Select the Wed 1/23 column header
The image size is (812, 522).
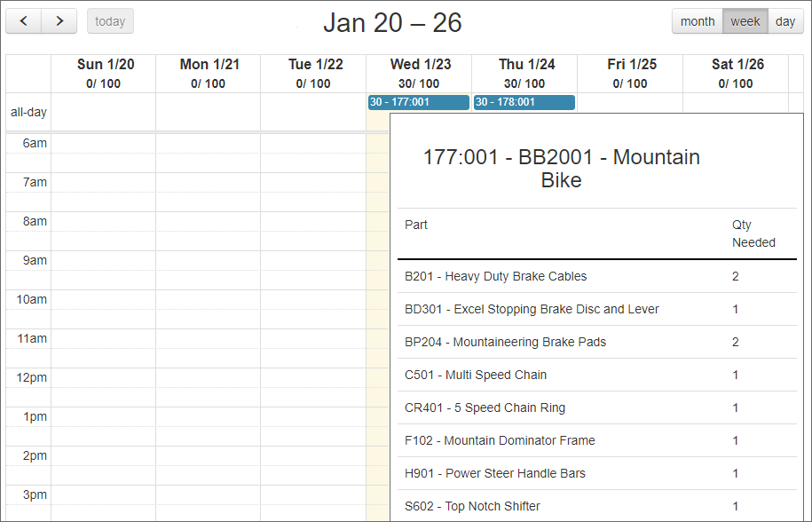418,73
